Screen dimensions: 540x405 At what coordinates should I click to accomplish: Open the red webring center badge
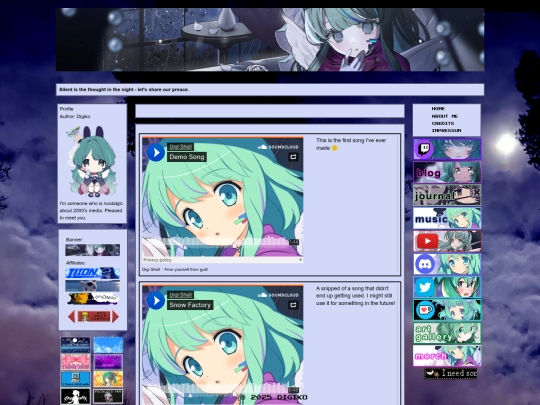coord(94,316)
